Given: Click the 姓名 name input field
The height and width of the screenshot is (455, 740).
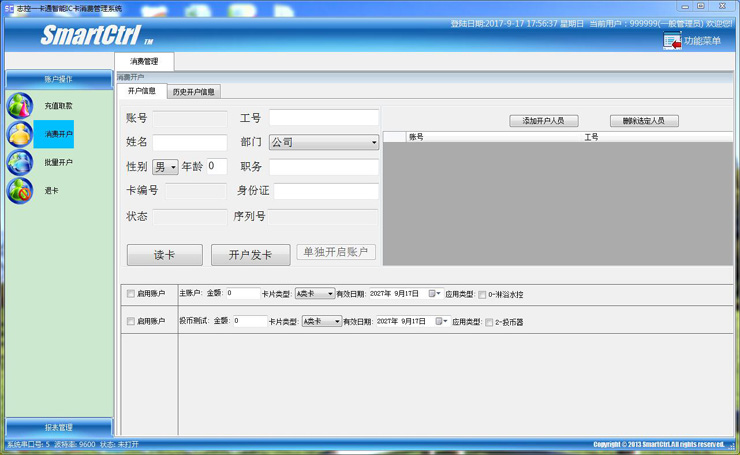Looking at the screenshot, I should [x=190, y=143].
